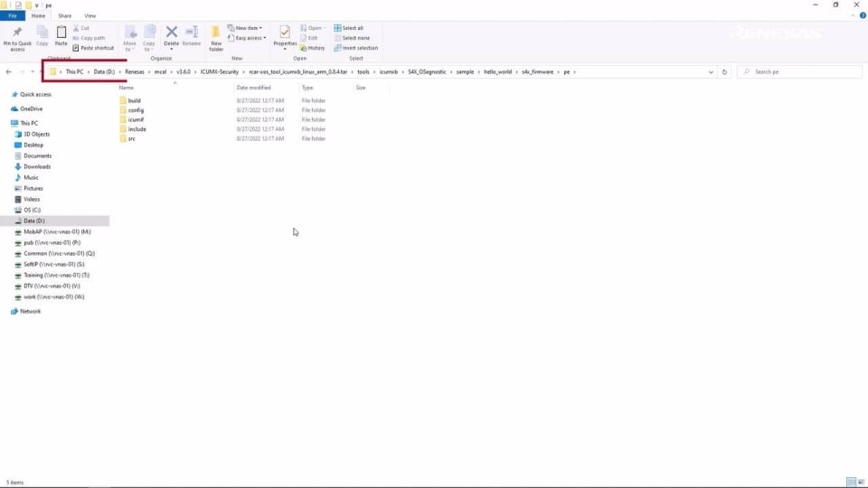The width and height of the screenshot is (868, 488).
Task: Select the config folder
Action: [136, 110]
